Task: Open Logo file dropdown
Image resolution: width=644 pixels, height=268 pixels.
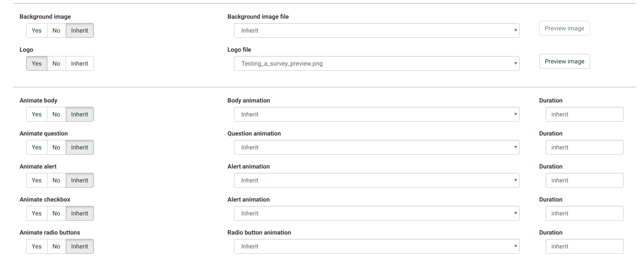Action: point(377,63)
